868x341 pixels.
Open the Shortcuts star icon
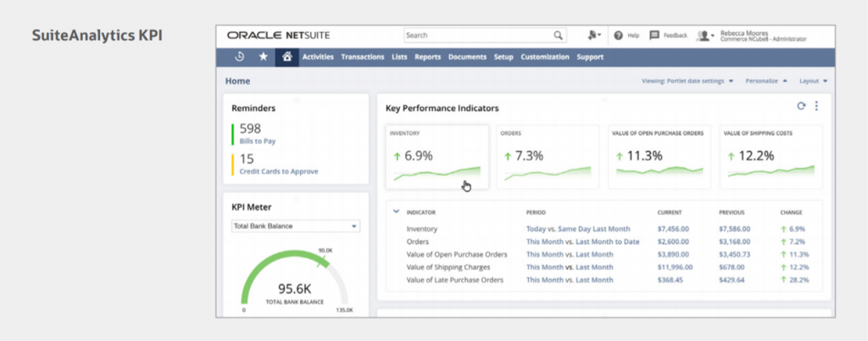[x=263, y=57]
